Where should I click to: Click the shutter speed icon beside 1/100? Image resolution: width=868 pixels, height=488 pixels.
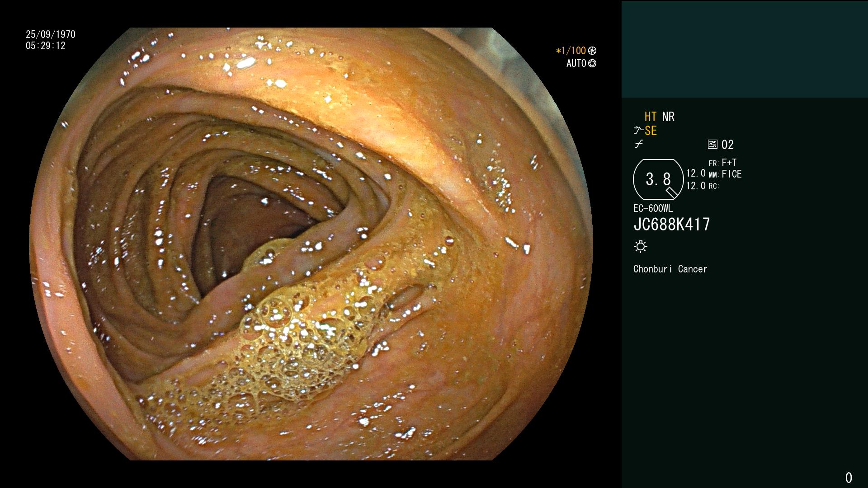point(592,51)
